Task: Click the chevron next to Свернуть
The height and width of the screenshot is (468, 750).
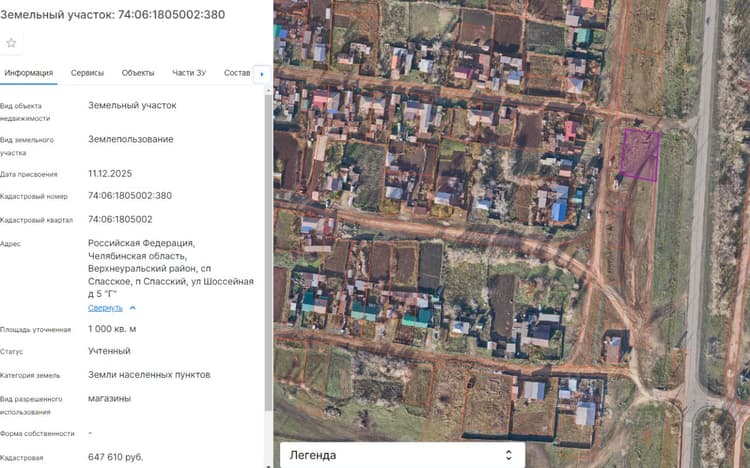Action: [x=132, y=308]
